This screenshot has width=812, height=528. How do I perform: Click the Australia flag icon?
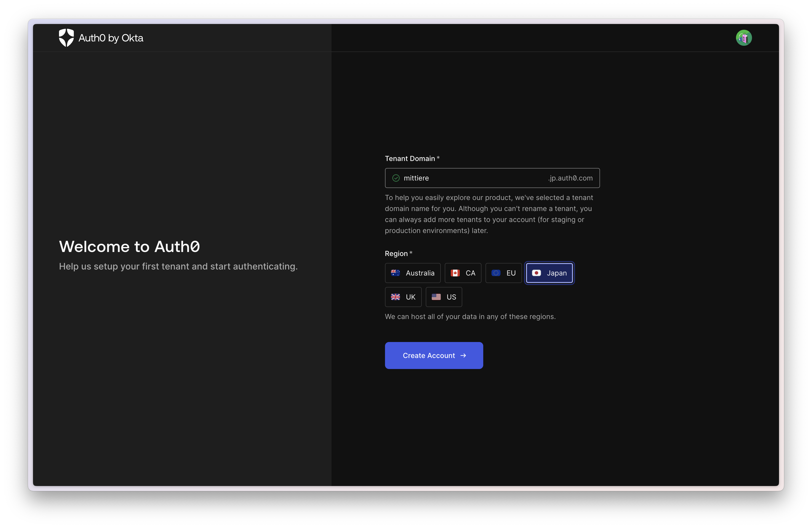click(x=395, y=273)
